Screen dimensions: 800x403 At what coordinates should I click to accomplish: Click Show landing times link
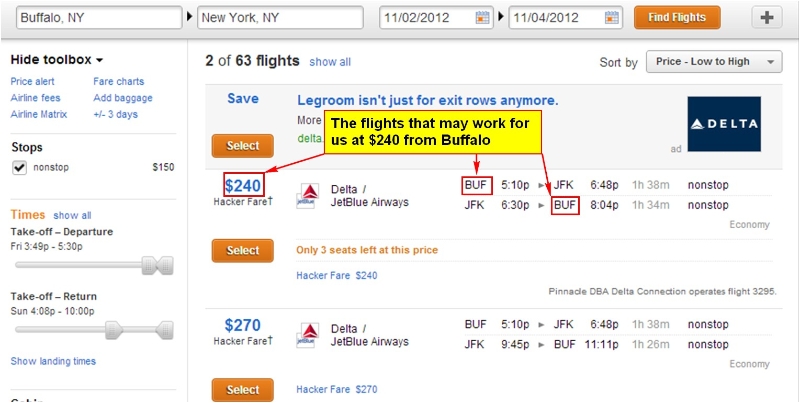[53, 361]
